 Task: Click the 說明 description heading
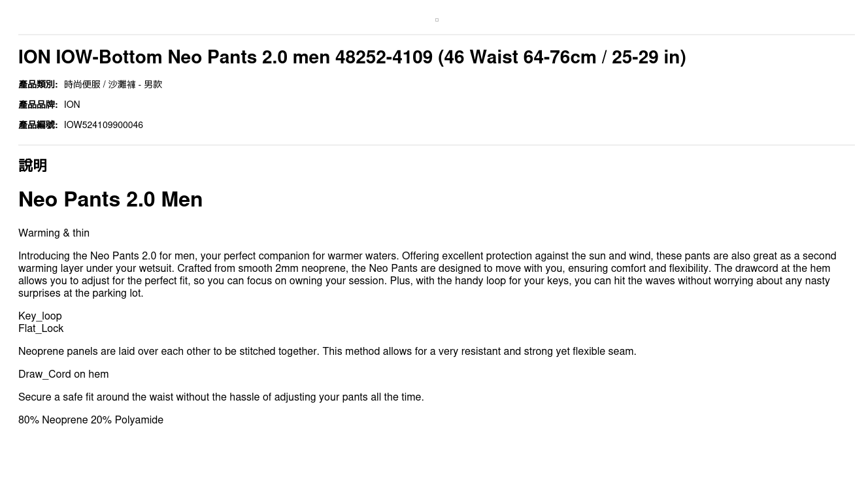click(x=33, y=165)
